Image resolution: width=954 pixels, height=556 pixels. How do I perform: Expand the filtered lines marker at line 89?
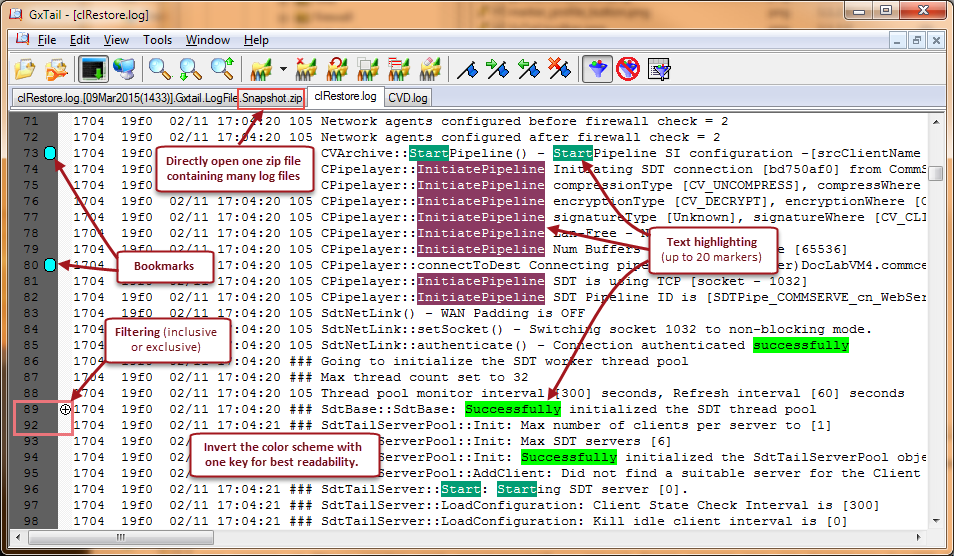coord(65,409)
